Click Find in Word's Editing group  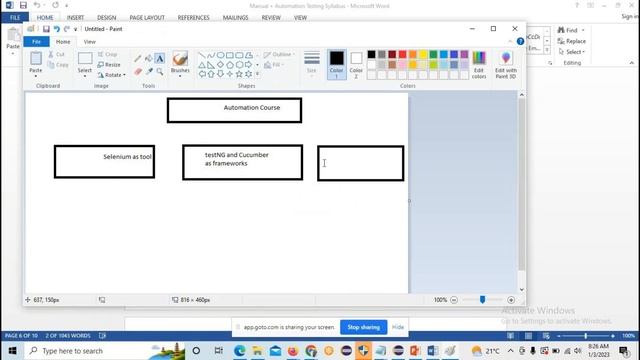571,30
